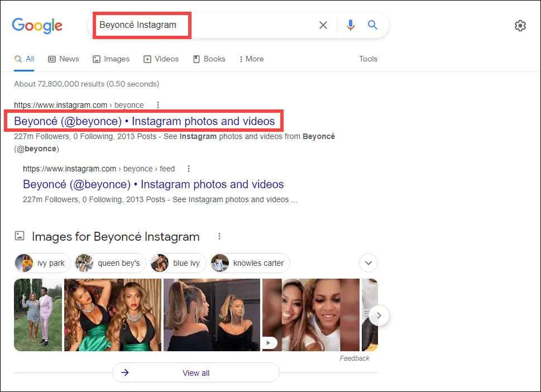Open the outdoor couple on lawn thumbnail

[x=38, y=315]
